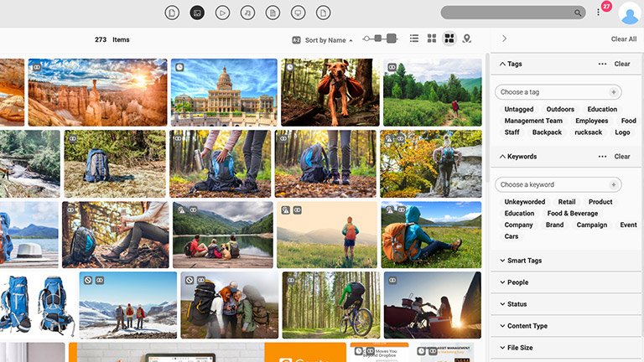Toggle the Food & Beverage keyword filter
Screen dimensions: 644x362
(x=573, y=214)
